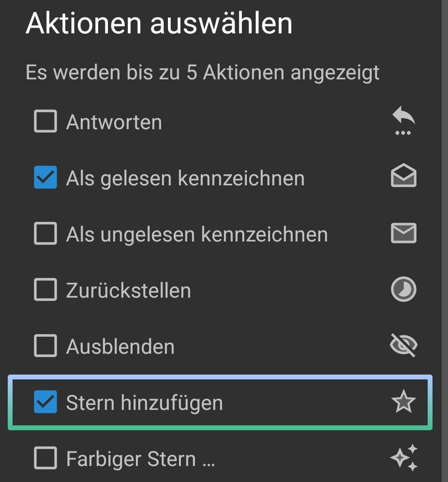Uncheck Als gelesen kennzeichnen checkbox
The width and height of the screenshot is (448, 482).
[45, 177]
